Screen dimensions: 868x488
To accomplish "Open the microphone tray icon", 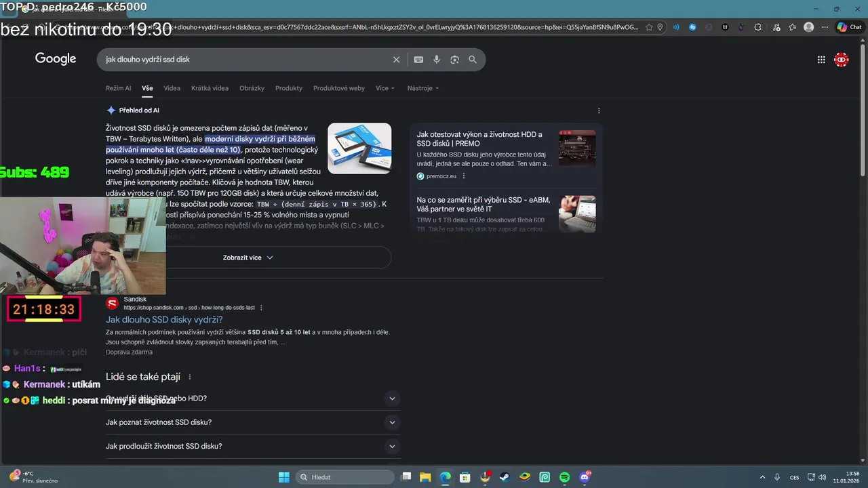I will pos(777,477).
